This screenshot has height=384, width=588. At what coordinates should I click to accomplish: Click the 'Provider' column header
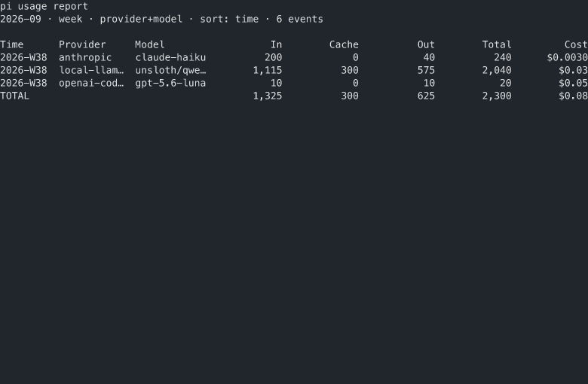(x=82, y=44)
